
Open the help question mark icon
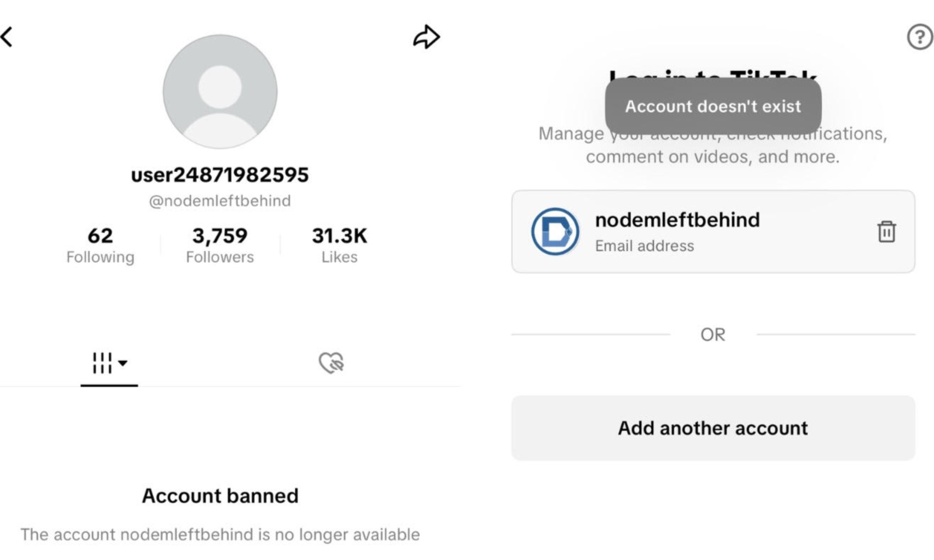(920, 37)
